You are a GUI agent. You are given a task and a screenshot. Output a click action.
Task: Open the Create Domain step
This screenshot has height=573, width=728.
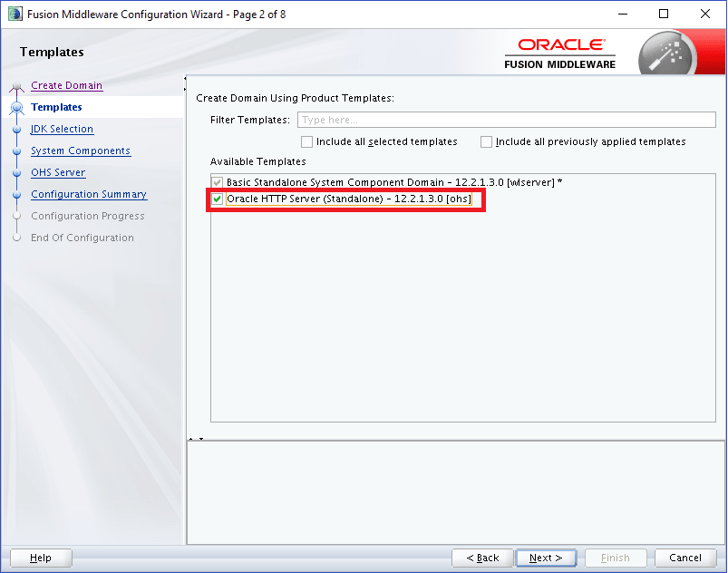click(66, 85)
